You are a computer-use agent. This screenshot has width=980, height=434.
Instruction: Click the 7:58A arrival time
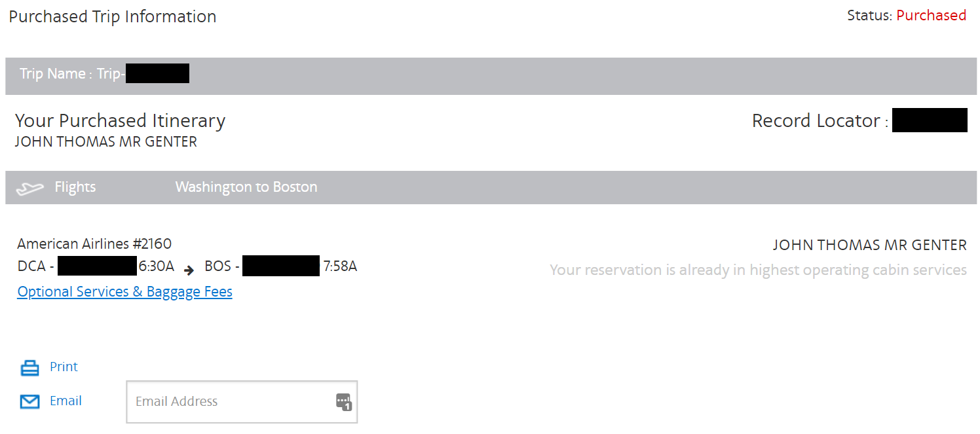point(340,266)
